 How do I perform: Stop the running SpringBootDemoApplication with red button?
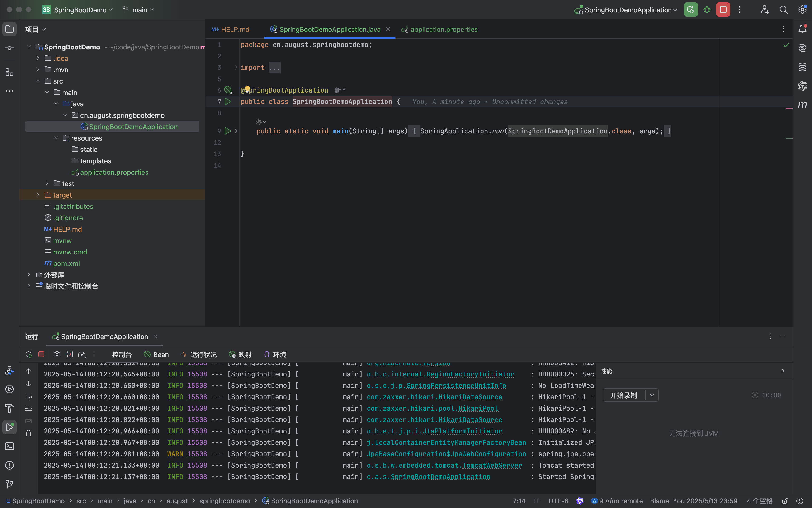point(723,10)
